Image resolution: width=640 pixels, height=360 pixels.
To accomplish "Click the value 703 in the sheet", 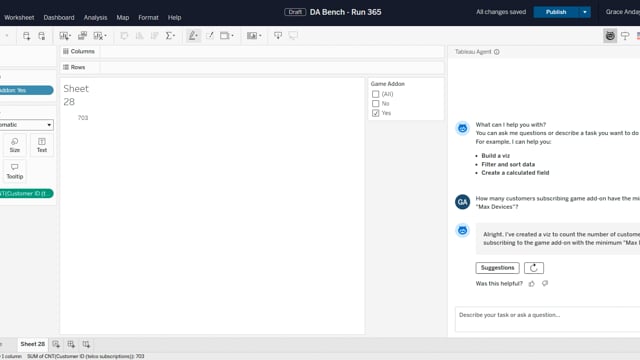I will (83, 118).
